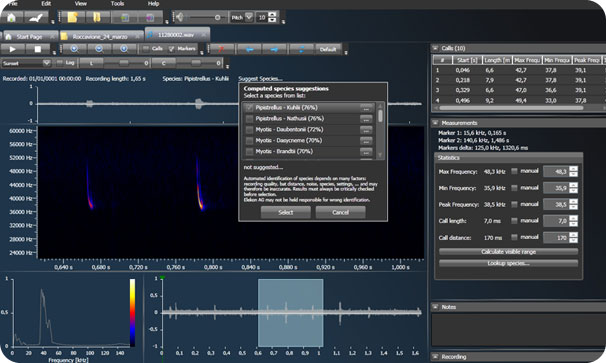The width and height of the screenshot is (606, 363).
Task: Increase the pitch value with up stepper
Action: [x=272, y=15]
